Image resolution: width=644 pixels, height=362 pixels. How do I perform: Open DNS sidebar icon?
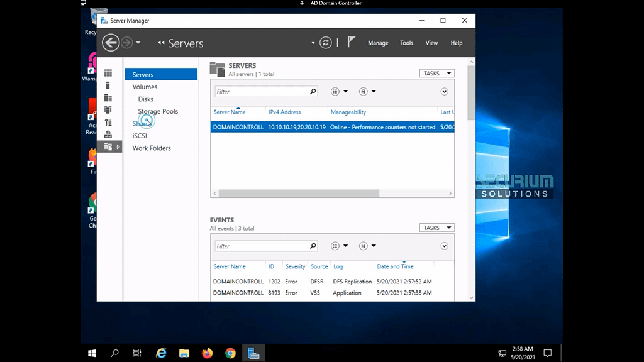coord(108,122)
